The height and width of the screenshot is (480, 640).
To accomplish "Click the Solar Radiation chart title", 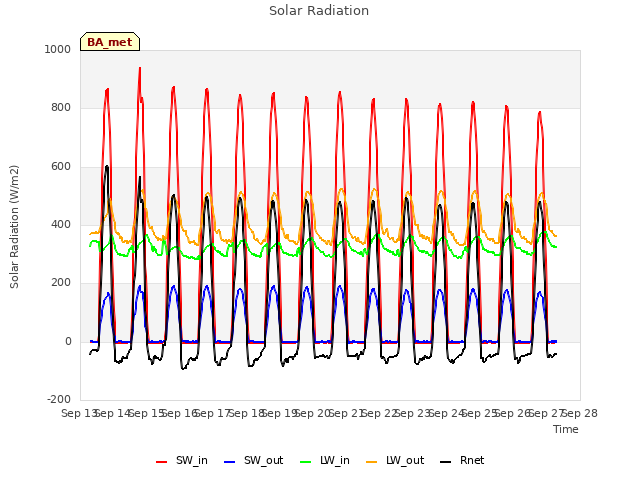I will point(319,11).
